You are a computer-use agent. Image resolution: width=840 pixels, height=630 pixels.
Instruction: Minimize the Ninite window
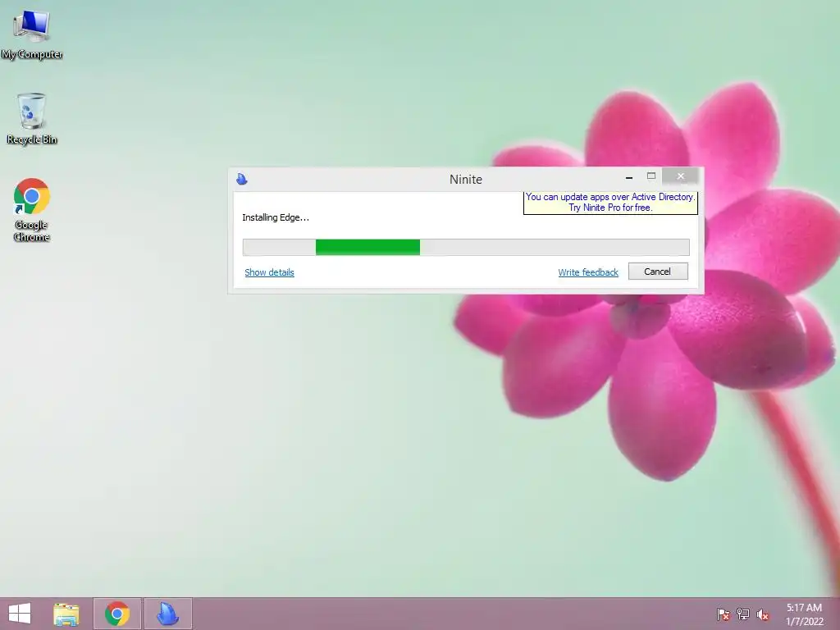click(x=629, y=177)
